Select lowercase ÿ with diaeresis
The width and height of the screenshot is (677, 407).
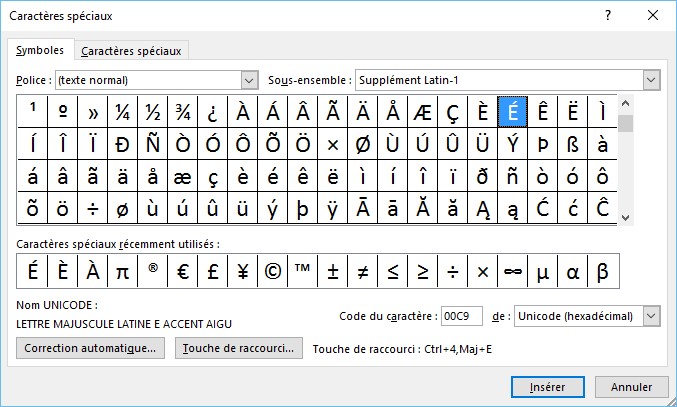pyautogui.click(x=332, y=208)
